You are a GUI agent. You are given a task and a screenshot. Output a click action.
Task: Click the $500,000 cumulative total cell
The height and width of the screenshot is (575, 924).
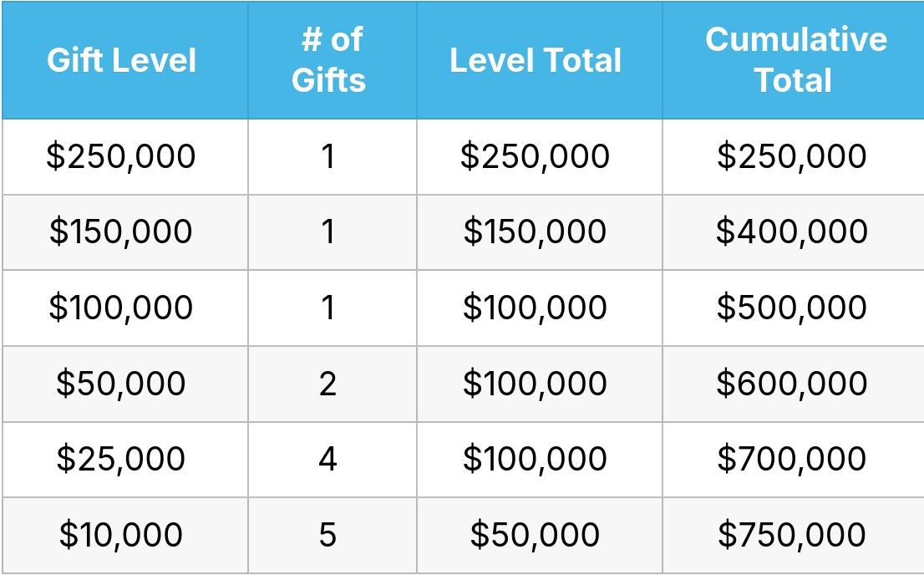pos(792,308)
